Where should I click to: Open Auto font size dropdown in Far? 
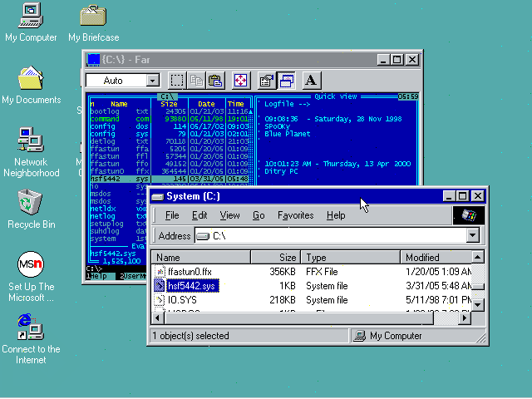153,81
